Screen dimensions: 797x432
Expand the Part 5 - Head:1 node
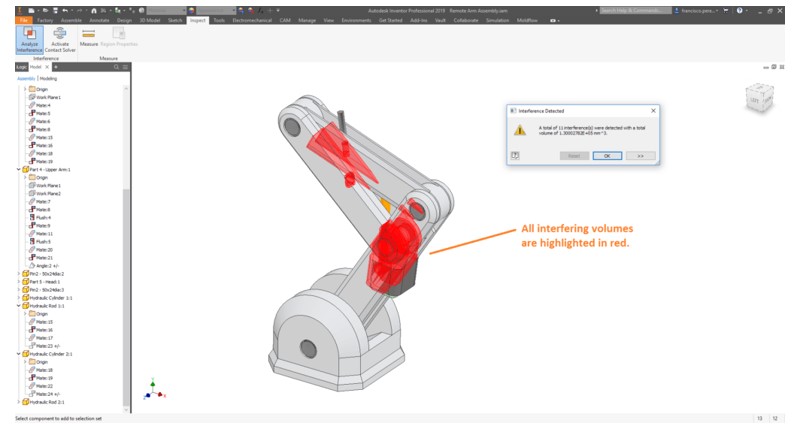(20, 281)
